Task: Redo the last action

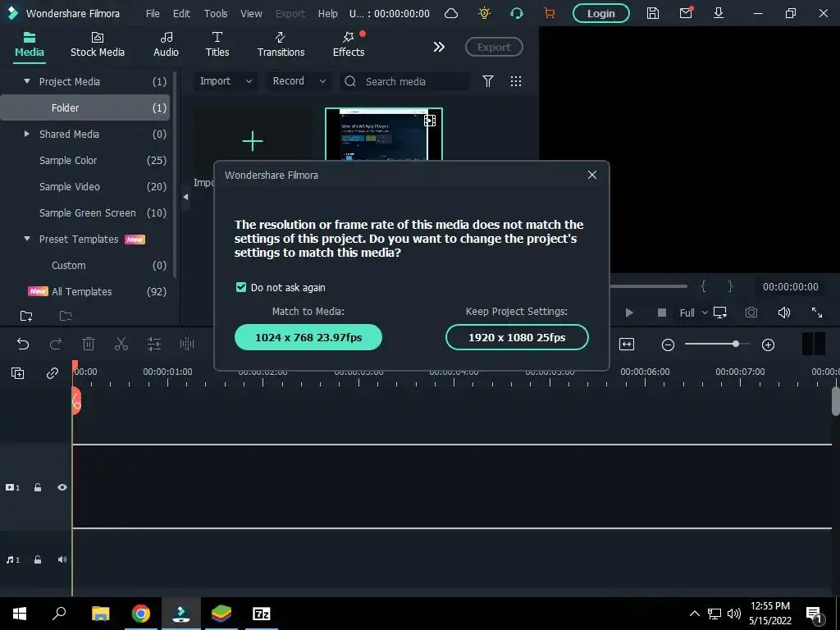Action: pos(56,344)
